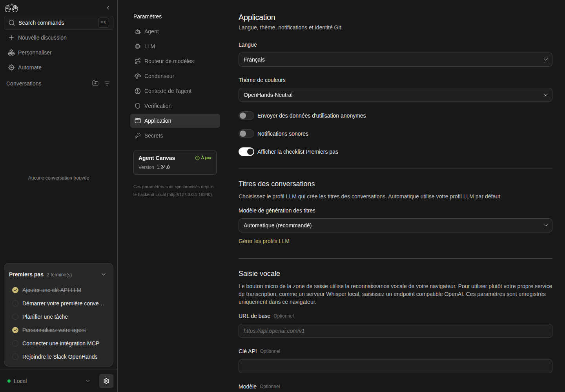The height and width of the screenshot is (392, 565).
Task: Turn on Notifications sonores
Action: [246, 134]
